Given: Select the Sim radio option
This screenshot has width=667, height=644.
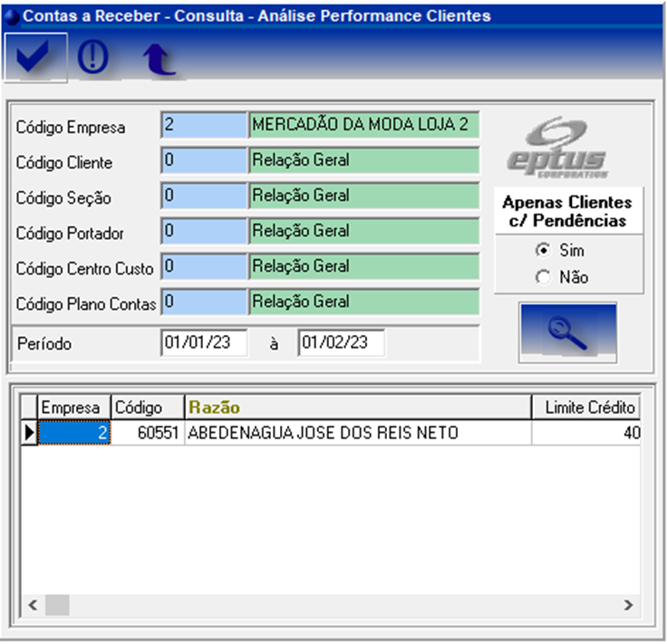Looking at the screenshot, I should tap(544, 251).
